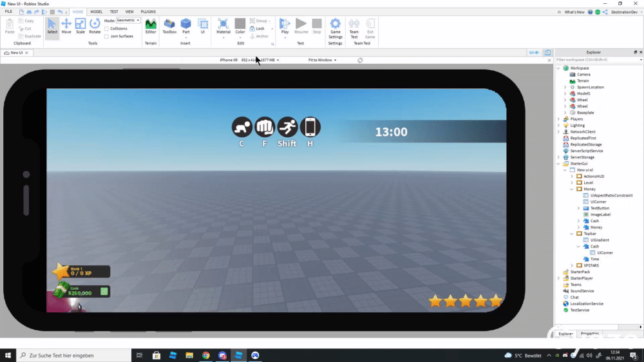Expand the ActionsHUD folder

[572, 176]
